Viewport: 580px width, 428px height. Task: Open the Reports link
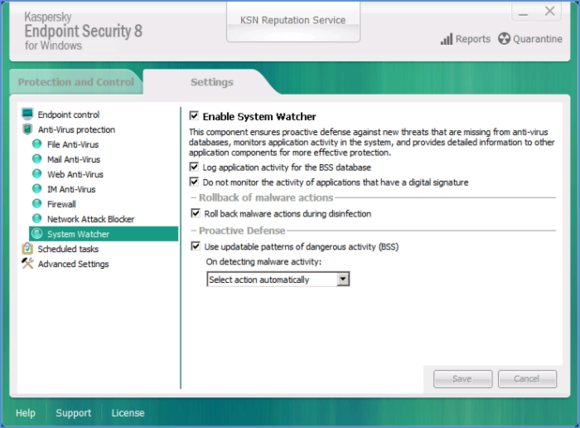473,39
